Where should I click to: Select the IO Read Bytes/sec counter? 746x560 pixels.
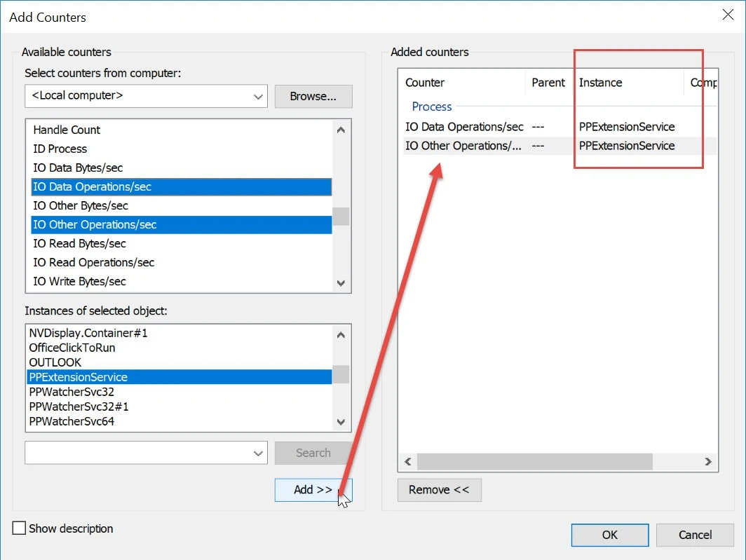point(80,243)
